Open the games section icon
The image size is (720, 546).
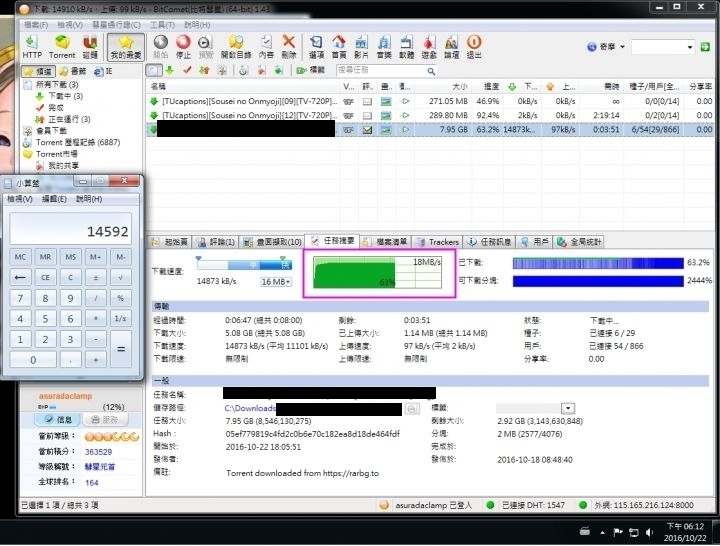click(x=429, y=47)
